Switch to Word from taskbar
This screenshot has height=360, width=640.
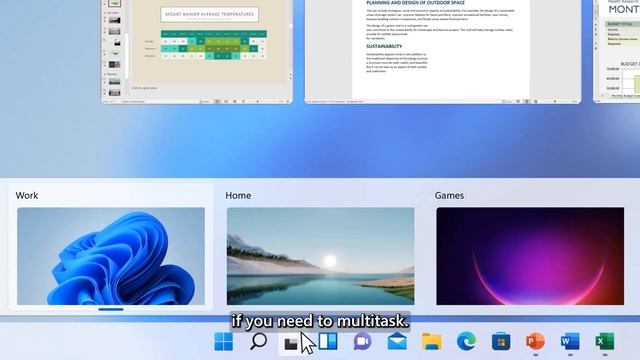pyautogui.click(x=570, y=341)
